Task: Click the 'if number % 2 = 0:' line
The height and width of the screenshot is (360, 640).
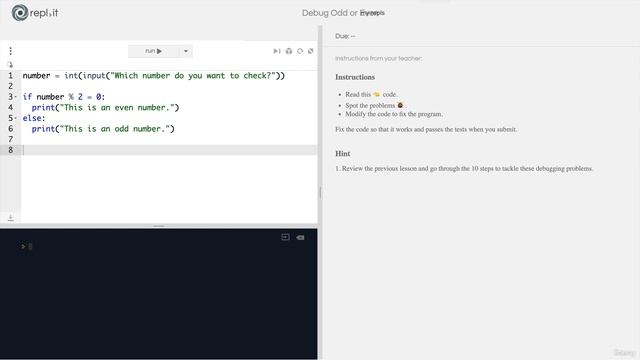Action: (x=64, y=97)
